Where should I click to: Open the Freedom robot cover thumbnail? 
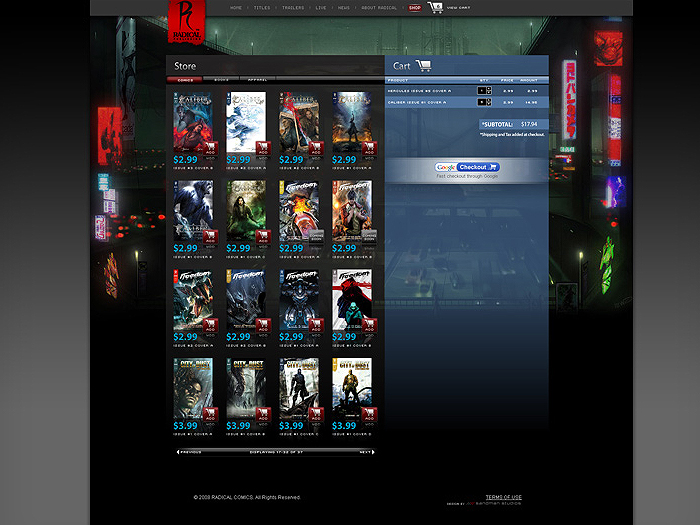(x=299, y=300)
